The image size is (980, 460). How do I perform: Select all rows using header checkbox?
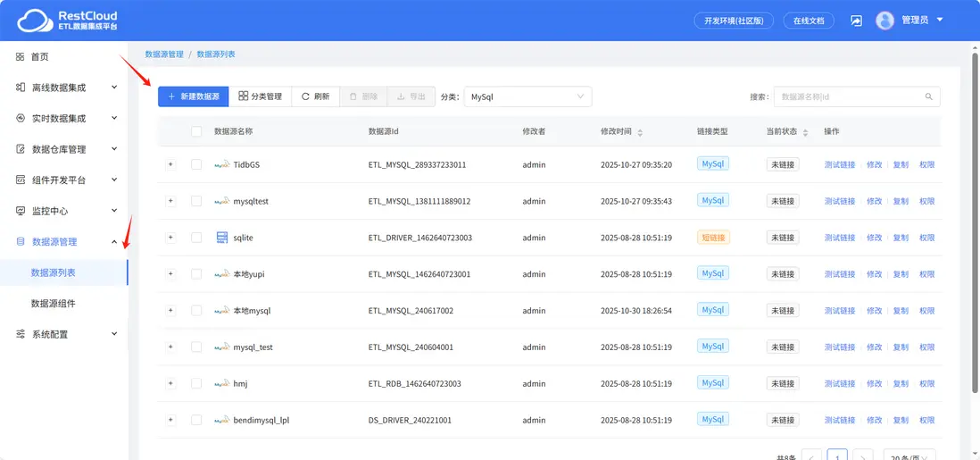(x=196, y=132)
